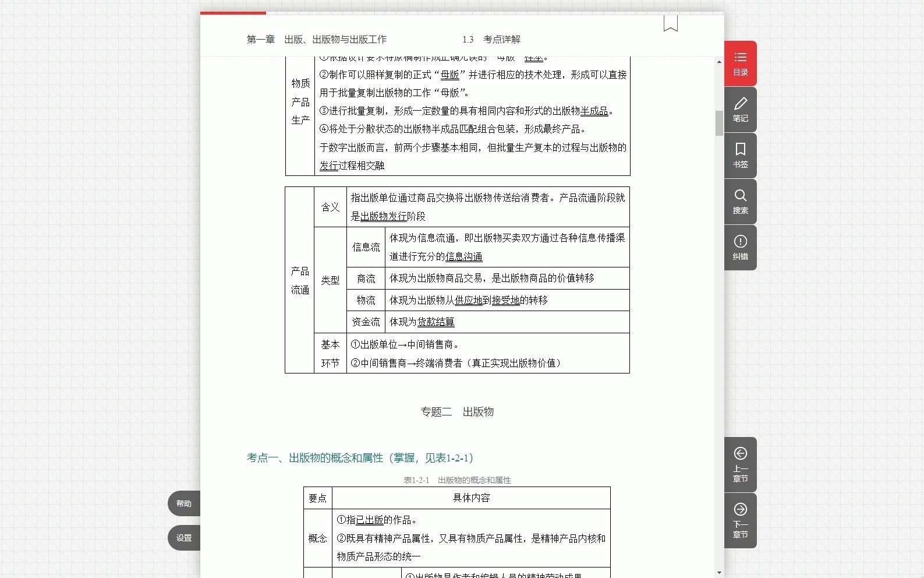
Task: Report an error with 纠错 button
Action: pos(740,248)
